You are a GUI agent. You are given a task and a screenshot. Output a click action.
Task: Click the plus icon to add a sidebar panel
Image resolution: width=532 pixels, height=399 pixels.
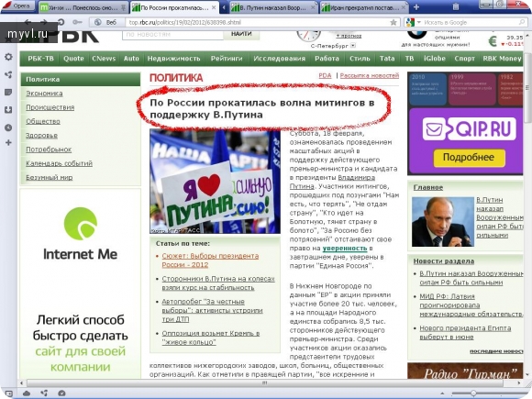[8, 142]
